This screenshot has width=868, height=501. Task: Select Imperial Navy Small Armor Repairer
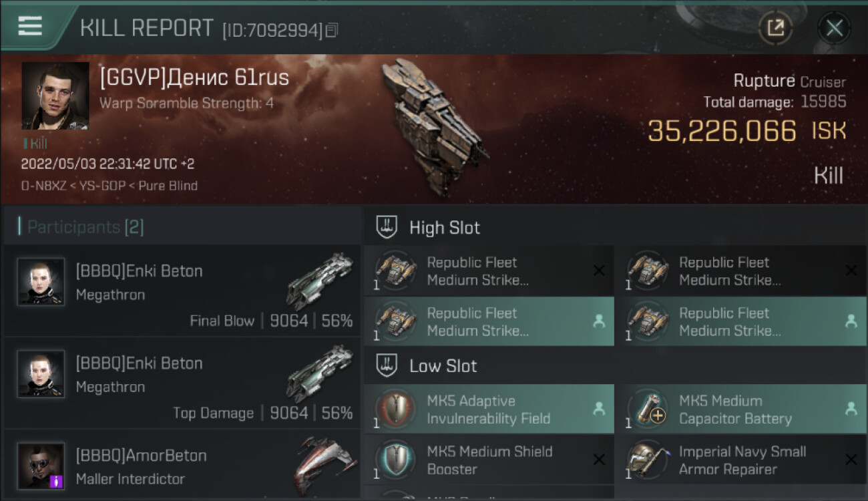pos(740,460)
